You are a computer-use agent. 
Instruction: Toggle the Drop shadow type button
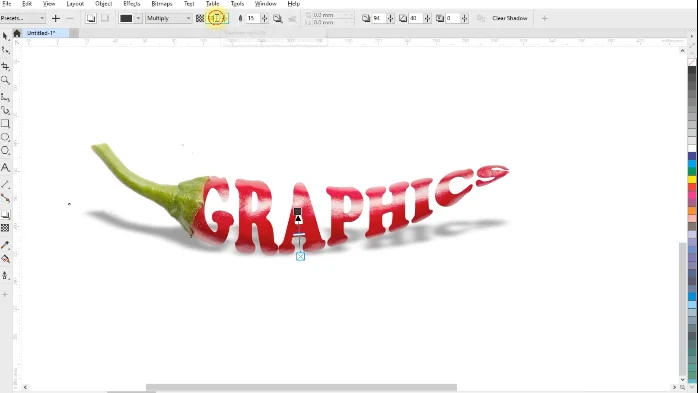coord(91,18)
